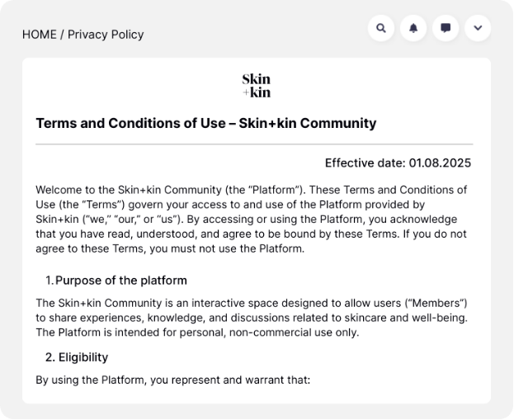Image resolution: width=514 pixels, height=420 pixels.
Task: Expand the chevron-down menu in header
Action: 478,28
